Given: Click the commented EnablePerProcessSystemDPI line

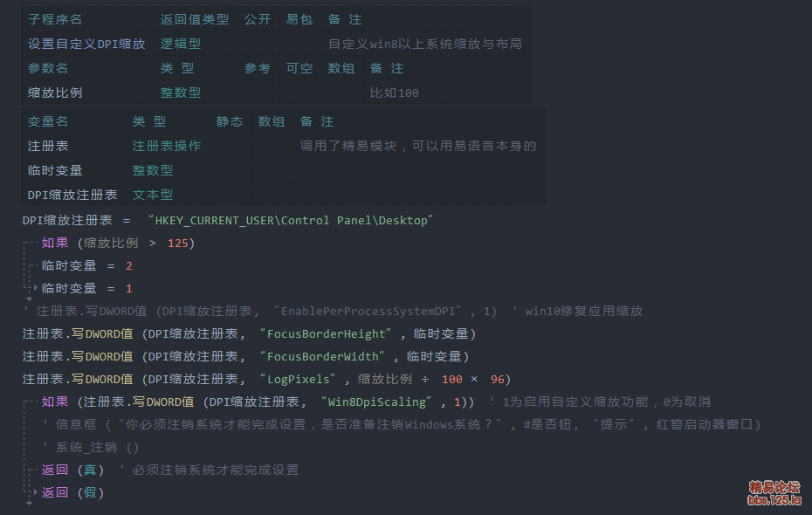Looking at the screenshot, I should (333, 311).
